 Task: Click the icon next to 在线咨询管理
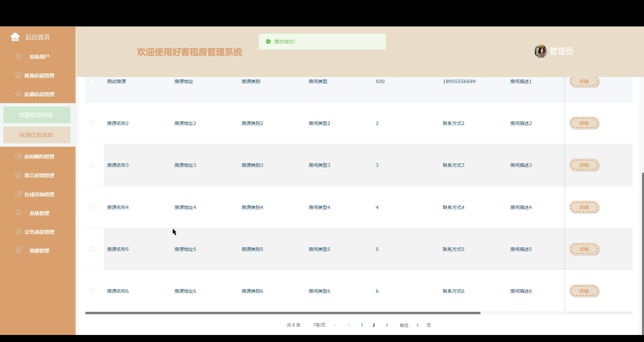(18, 194)
